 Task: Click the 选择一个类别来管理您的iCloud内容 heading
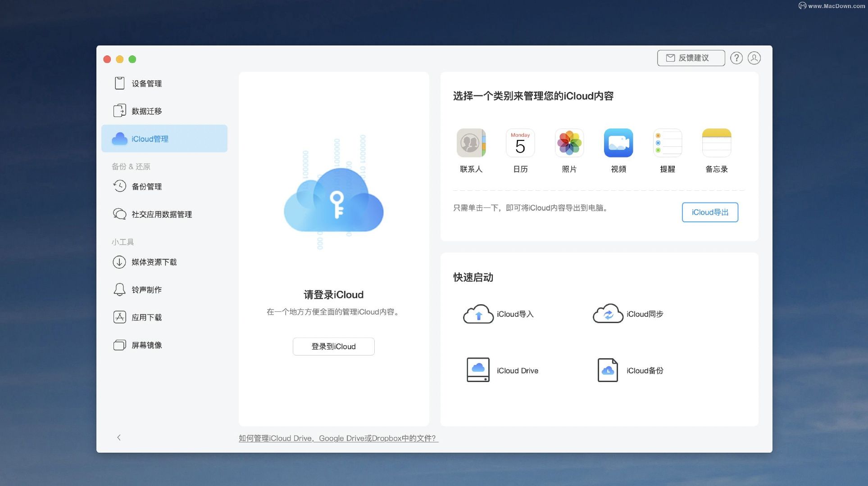[x=533, y=96]
